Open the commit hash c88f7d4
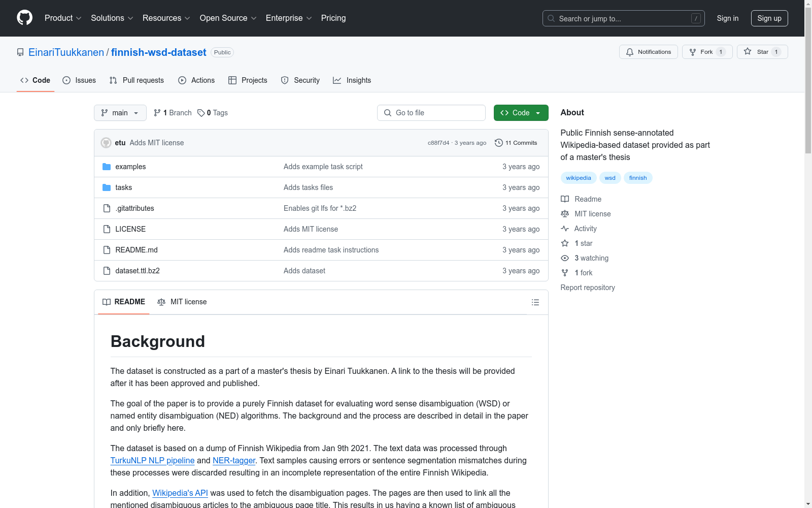The height and width of the screenshot is (508, 812). 438,143
